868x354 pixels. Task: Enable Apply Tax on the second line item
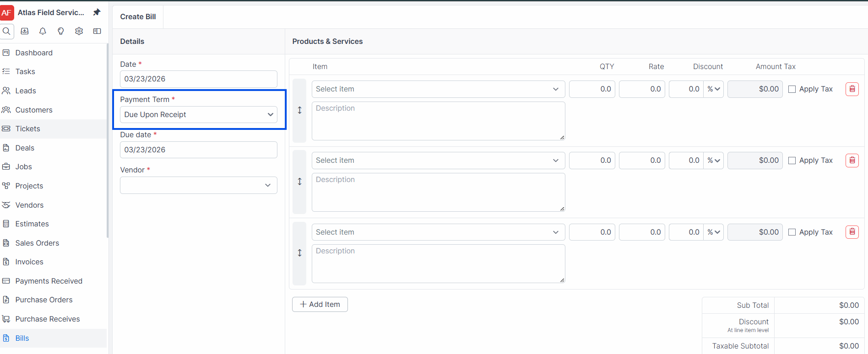pyautogui.click(x=792, y=161)
